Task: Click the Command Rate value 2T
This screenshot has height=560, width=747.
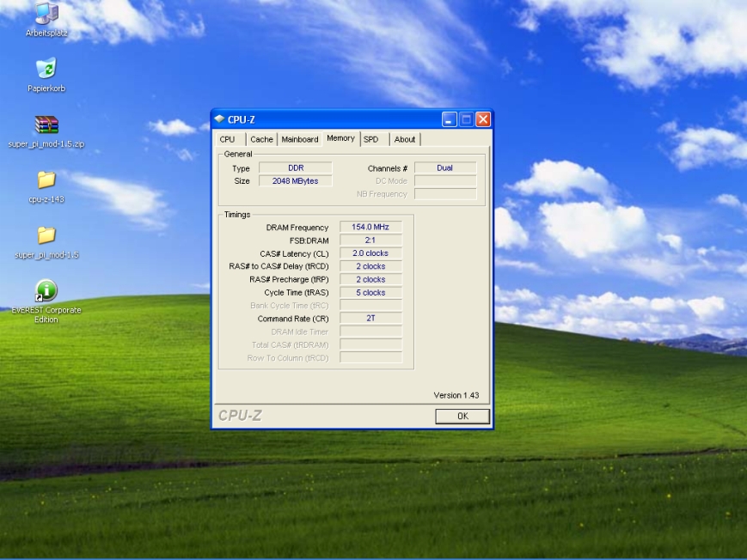Action: click(x=370, y=318)
